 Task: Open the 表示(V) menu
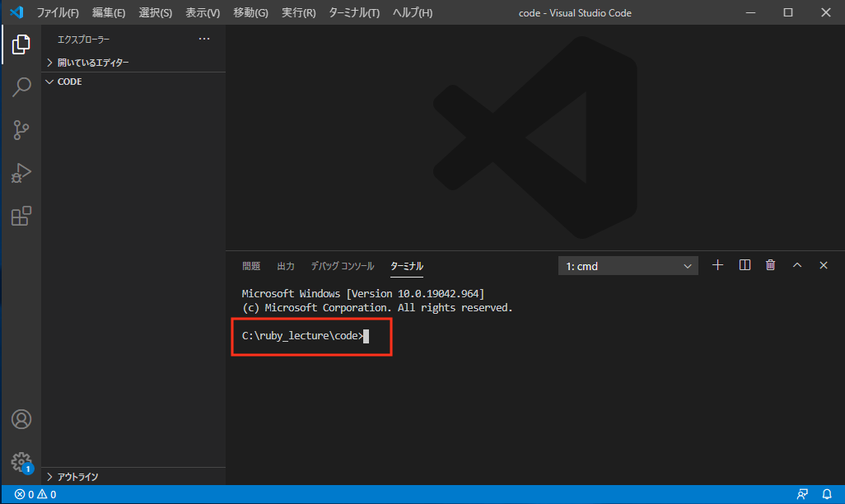pyautogui.click(x=203, y=12)
